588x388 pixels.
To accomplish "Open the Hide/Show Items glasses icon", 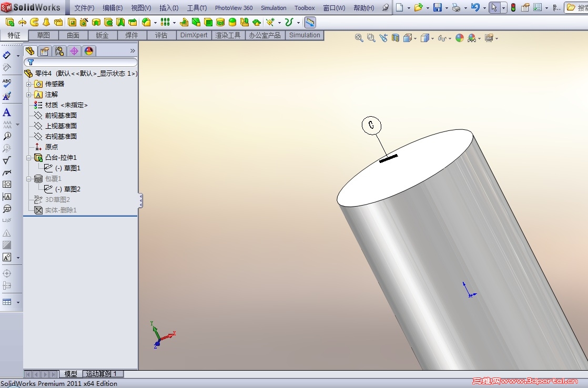I will pos(442,38).
